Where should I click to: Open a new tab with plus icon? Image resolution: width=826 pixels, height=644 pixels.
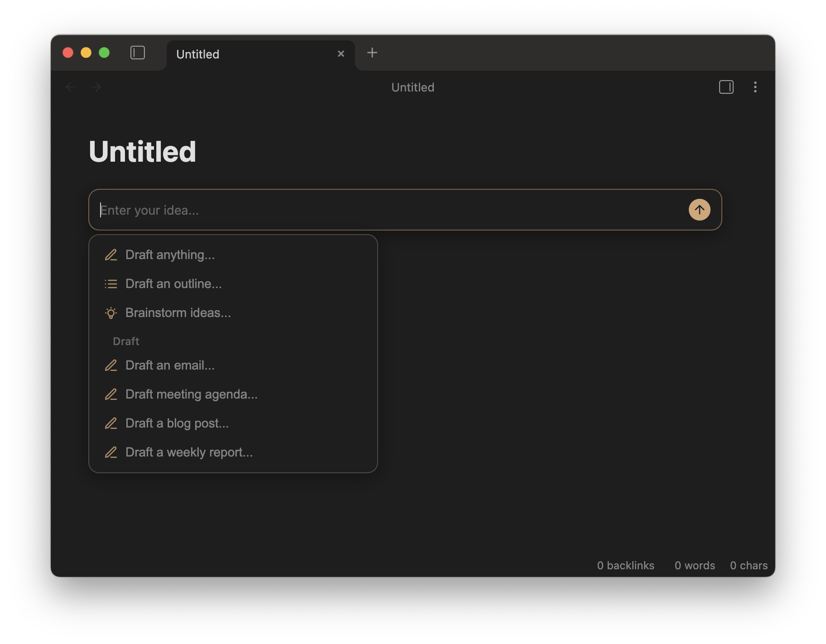[x=372, y=53]
